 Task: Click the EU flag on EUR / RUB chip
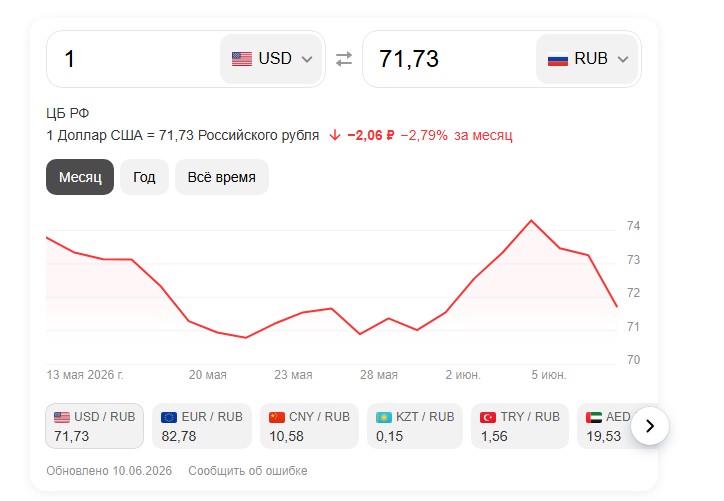tap(169, 417)
